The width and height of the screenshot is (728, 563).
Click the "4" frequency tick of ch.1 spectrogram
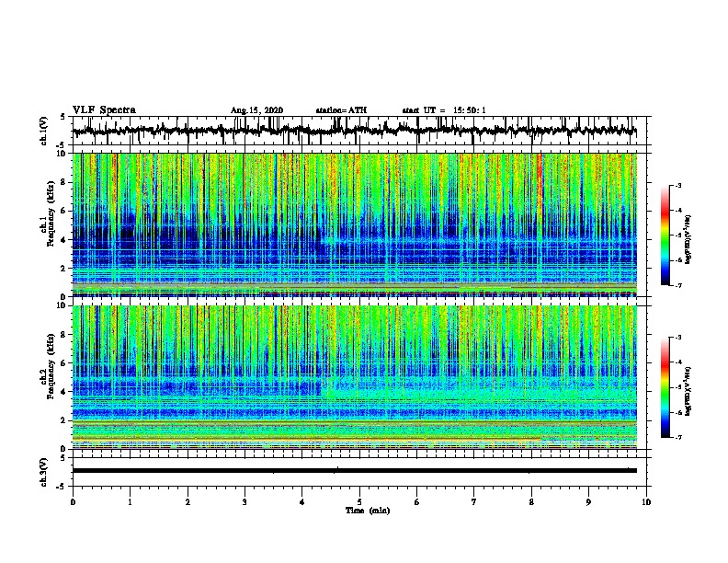click(x=63, y=240)
